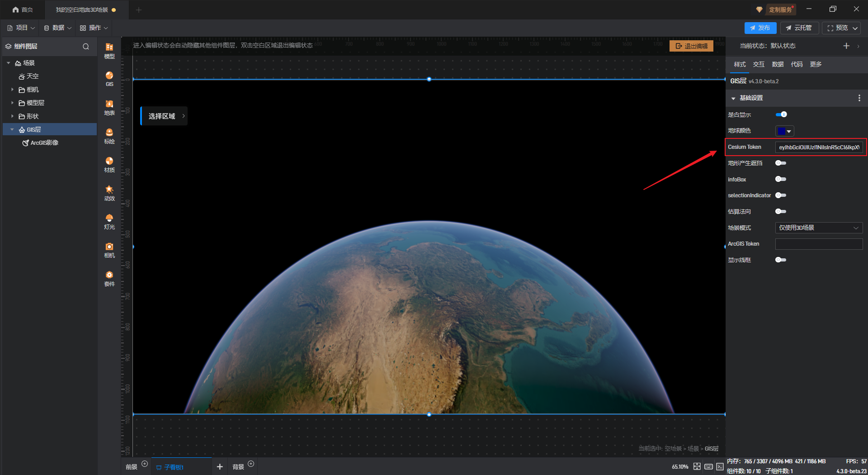This screenshot has width=868, height=475.
Task: Open the 数据 menu in toolbar
Action: pyautogui.click(x=58, y=28)
